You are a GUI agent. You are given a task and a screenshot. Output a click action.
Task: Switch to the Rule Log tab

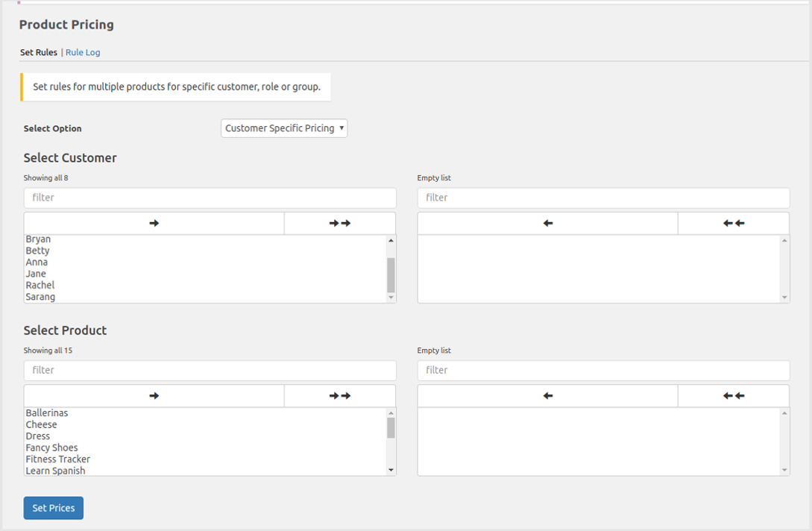tap(83, 52)
